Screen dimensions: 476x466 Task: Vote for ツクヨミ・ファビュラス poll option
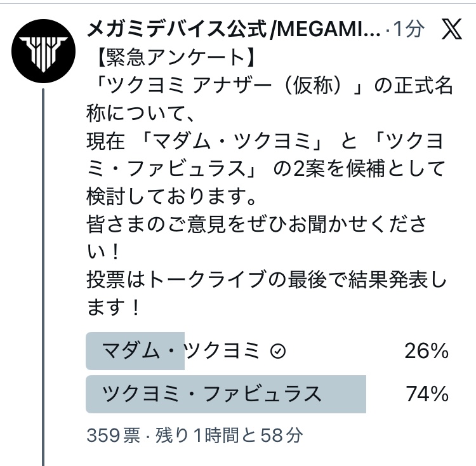tap(213, 394)
